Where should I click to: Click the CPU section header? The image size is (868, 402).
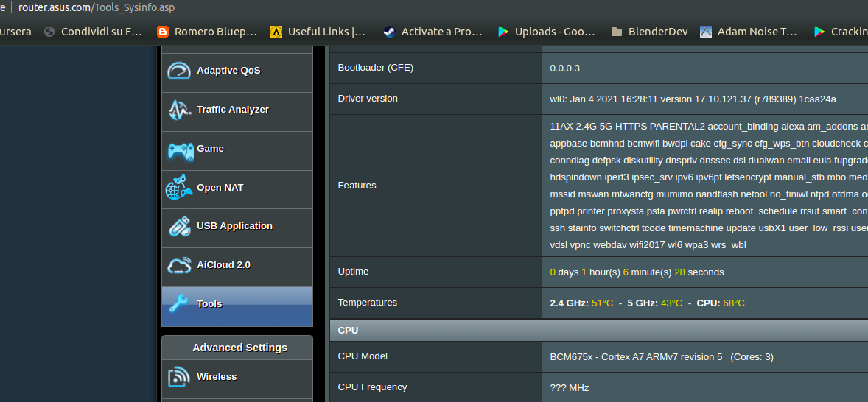pos(599,330)
